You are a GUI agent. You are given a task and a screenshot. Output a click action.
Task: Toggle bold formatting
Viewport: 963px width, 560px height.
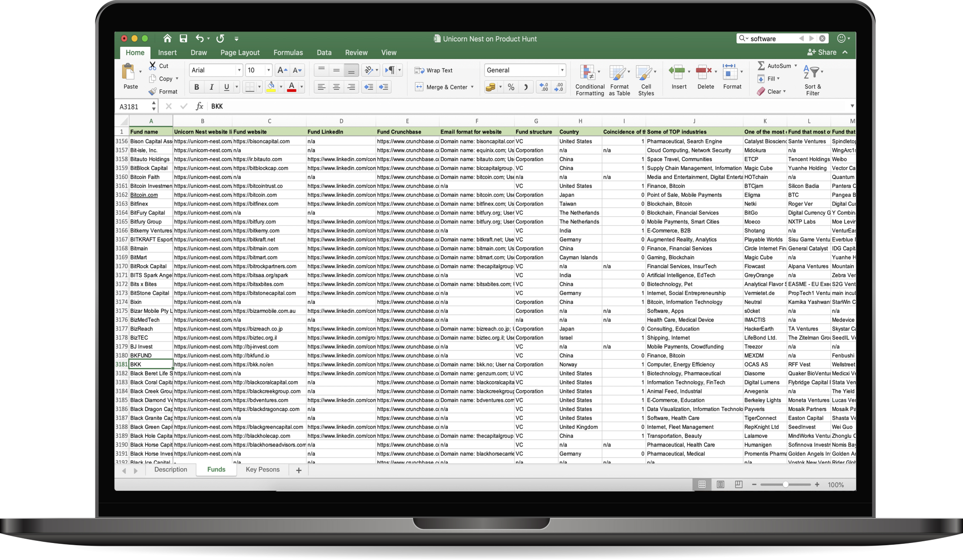coord(196,87)
